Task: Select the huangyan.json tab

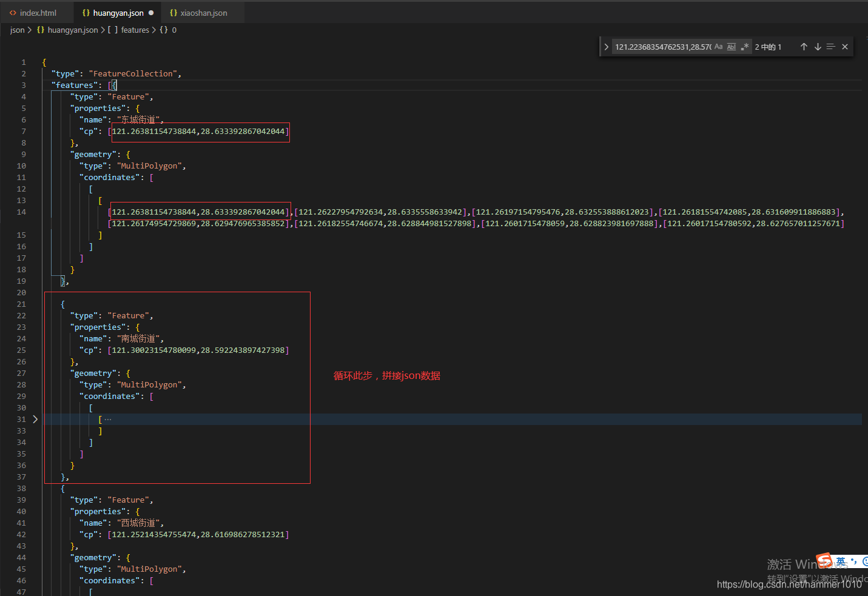Action: (x=118, y=13)
